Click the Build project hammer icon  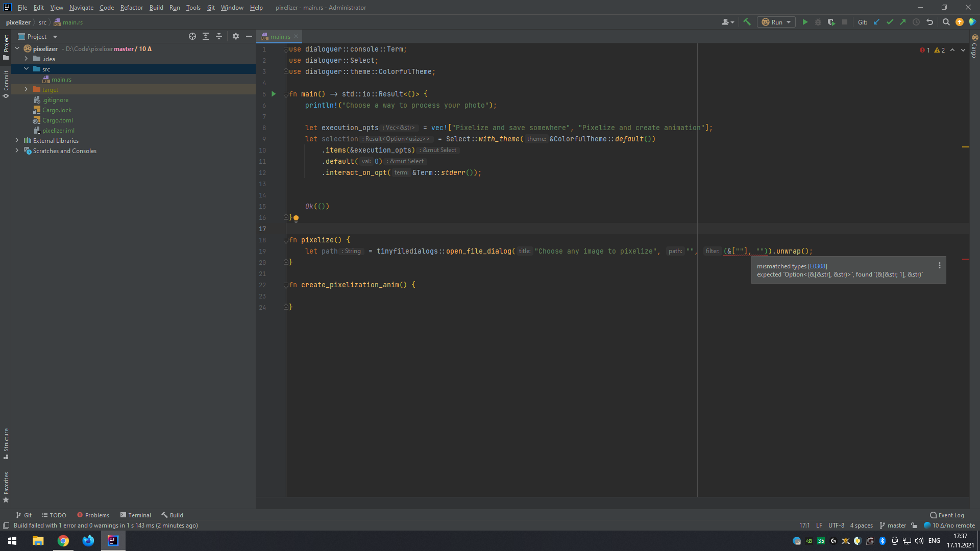coord(747,22)
